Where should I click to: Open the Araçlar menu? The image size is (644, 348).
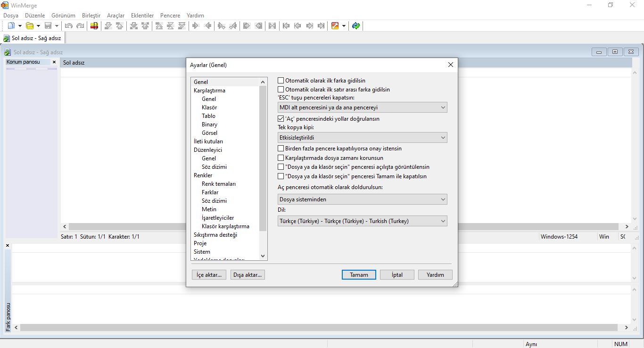point(116,16)
